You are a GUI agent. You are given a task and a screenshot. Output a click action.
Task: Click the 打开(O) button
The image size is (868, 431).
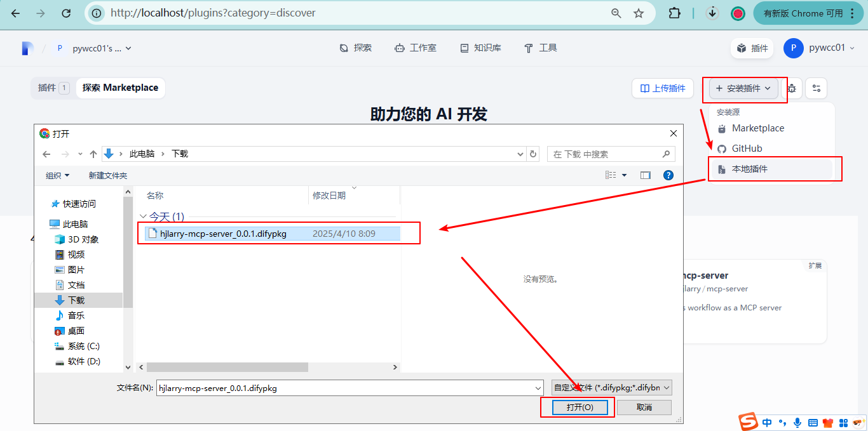click(x=580, y=408)
